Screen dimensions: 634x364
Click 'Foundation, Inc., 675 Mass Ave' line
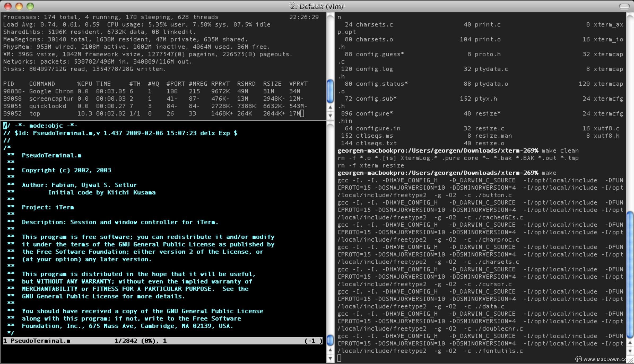point(127,326)
